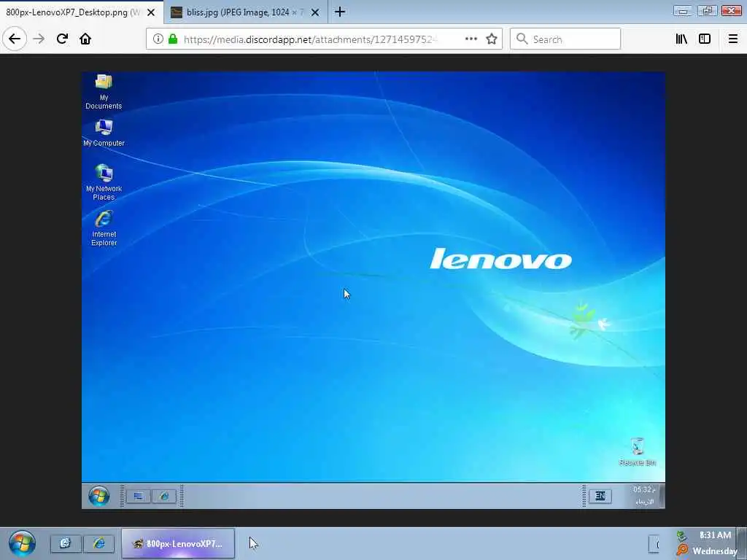Click the Start orb inside the image
The height and width of the screenshot is (560, 747).
(99, 496)
